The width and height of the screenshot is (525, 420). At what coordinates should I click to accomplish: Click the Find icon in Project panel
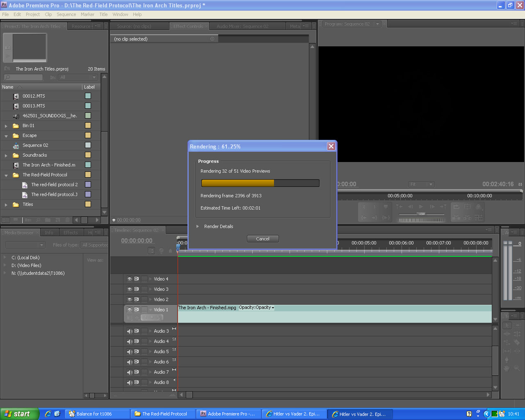point(38,220)
